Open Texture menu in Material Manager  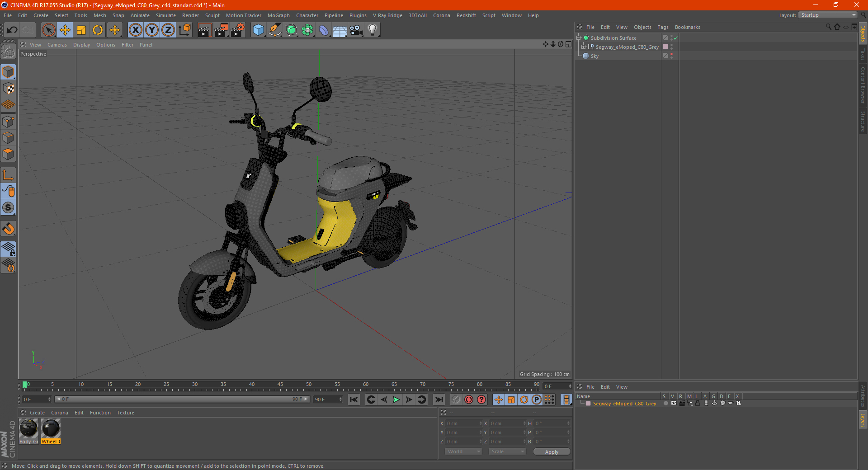(x=125, y=413)
